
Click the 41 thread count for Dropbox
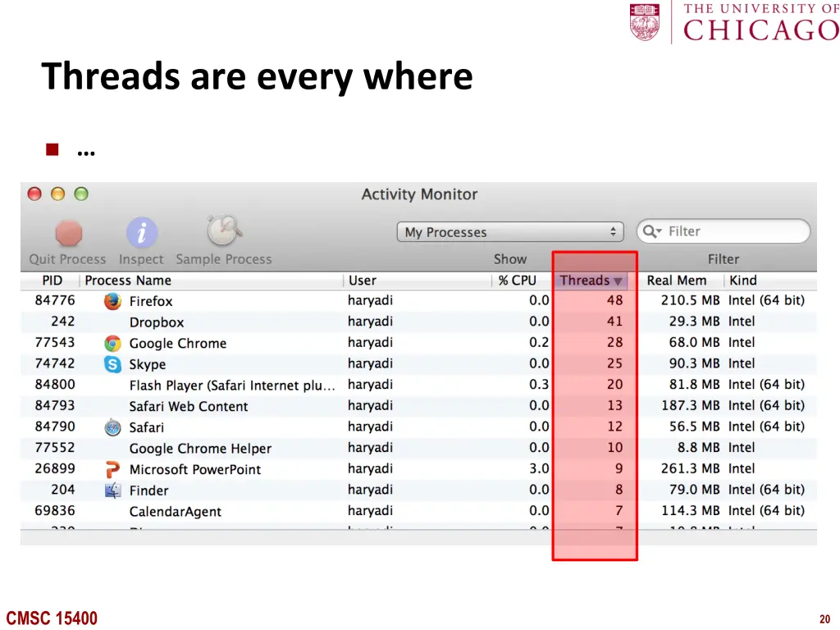[614, 322]
